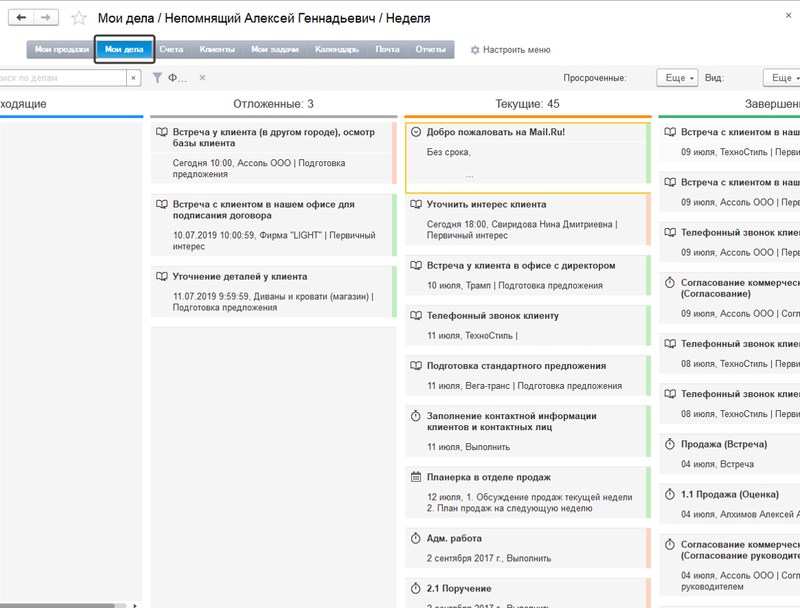Click stopwatch icon of Адм. работа task
The image size is (800, 608).
(416, 538)
